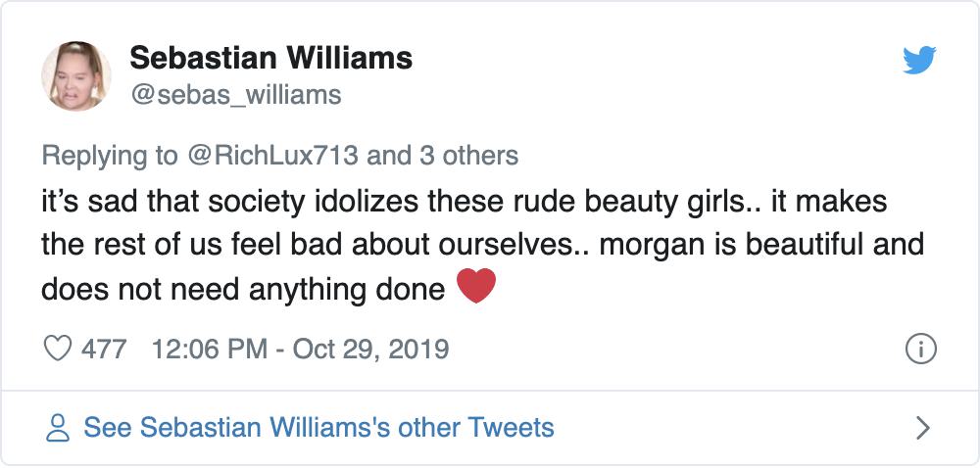Click the "Replying to" label
Viewport: 980px width, 468px height.
109,155
